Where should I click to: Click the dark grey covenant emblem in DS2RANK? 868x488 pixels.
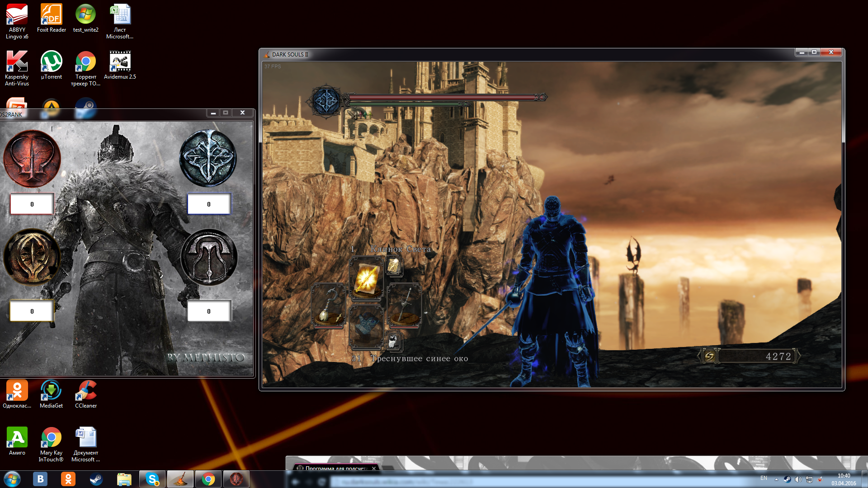(209, 257)
